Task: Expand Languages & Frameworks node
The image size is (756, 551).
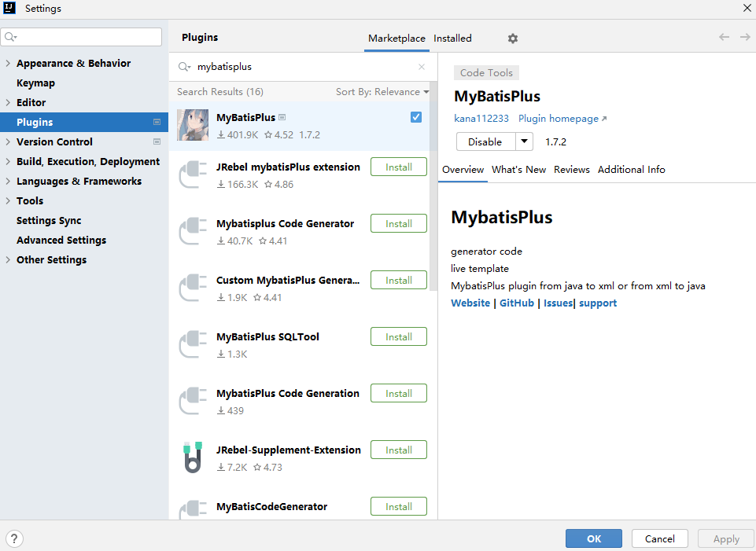Action: tap(8, 181)
